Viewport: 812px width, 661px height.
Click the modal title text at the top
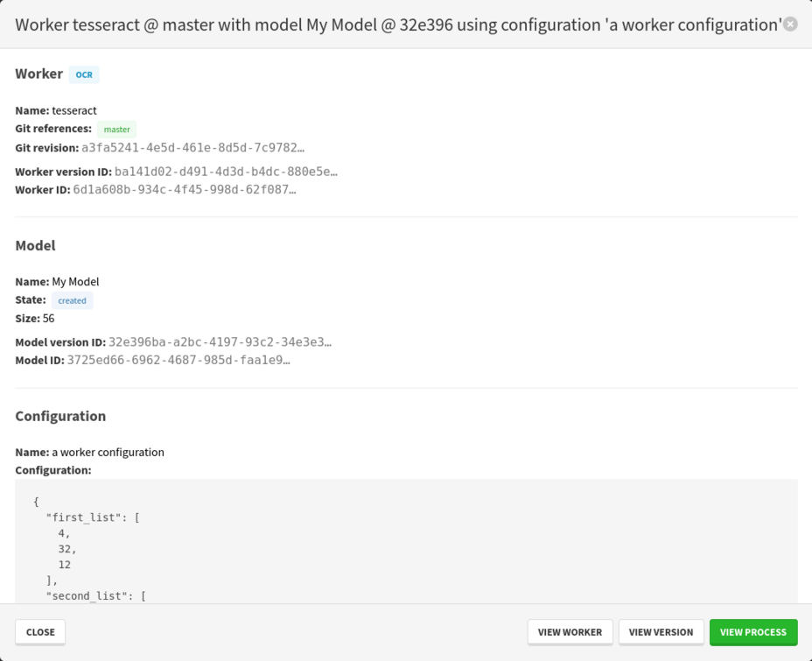[x=398, y=25]
